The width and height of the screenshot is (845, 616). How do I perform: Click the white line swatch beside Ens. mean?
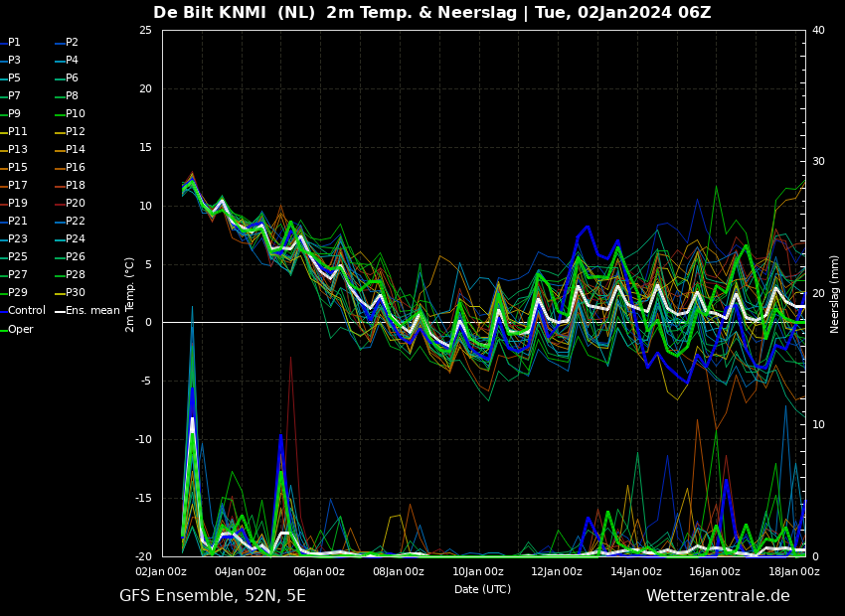[x=60, y=312]
